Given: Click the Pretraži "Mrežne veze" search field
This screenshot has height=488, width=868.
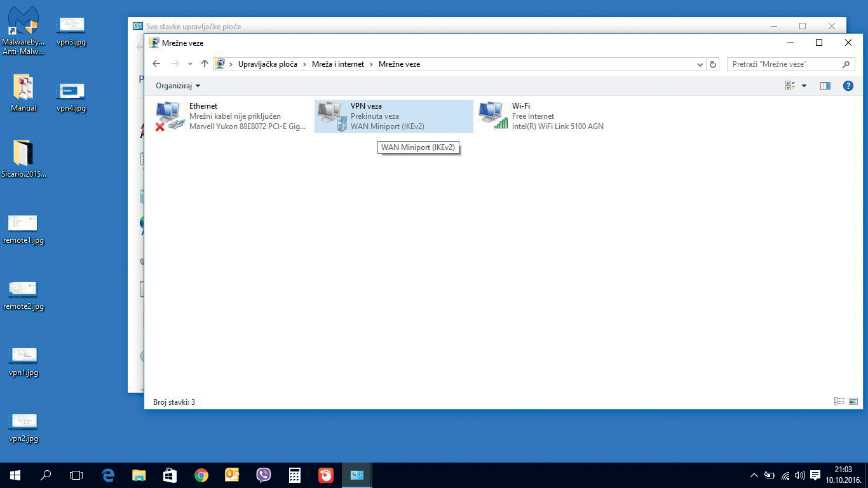Looking at the screenshot, I should click(x=785, y=64).
